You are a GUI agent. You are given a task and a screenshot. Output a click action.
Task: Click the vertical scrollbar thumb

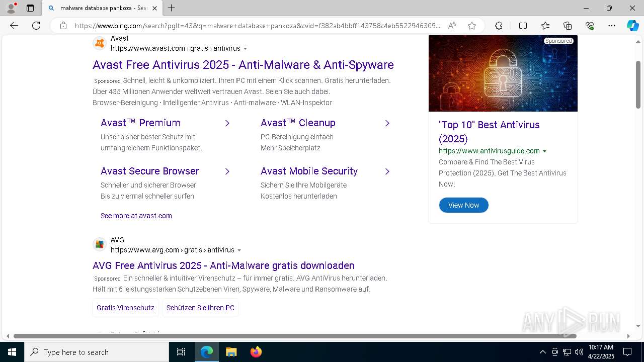(638, 83)
